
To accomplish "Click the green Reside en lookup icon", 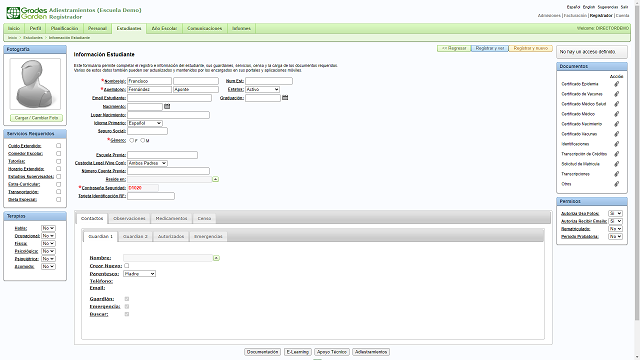I will [216, 179].
